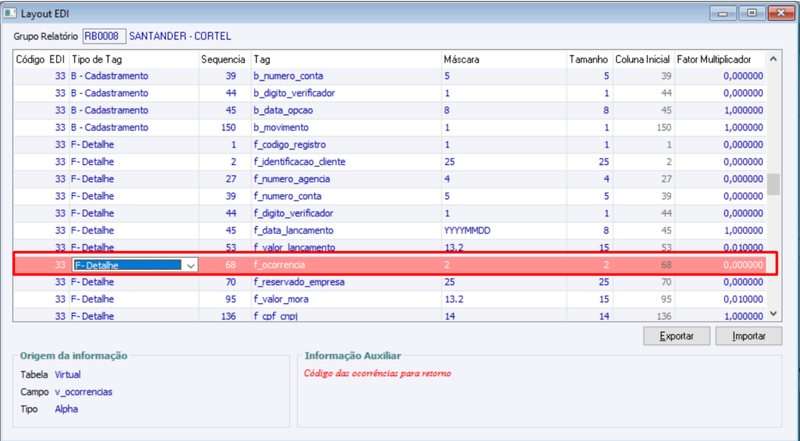Screen dimensions: 800x441
Task: Select the f_cpf_cnpj tag cell
Action: [x=346, y=315]
